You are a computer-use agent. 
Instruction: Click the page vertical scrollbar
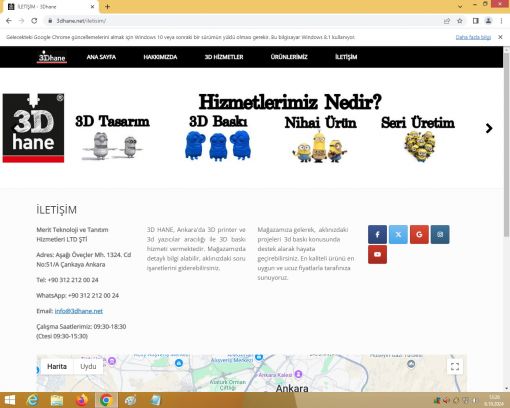pos(506,143)
